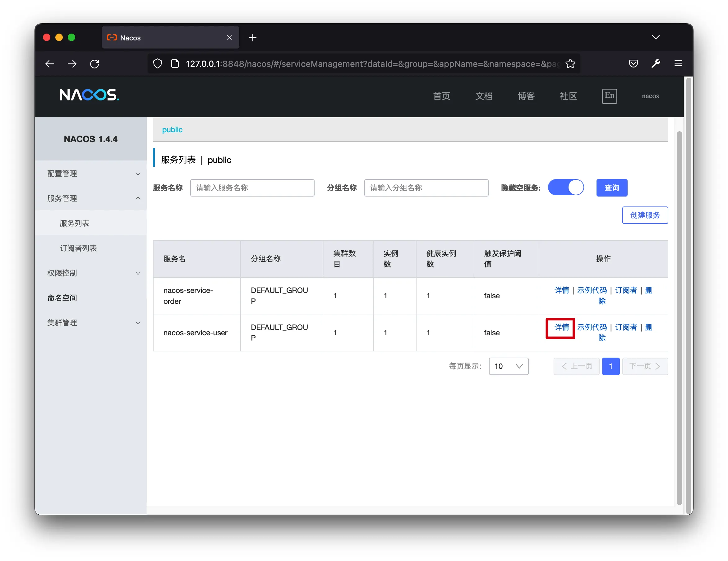Click the 触发保护阈值 column header
Screen dimensions: 728x561
click(506, 259)
